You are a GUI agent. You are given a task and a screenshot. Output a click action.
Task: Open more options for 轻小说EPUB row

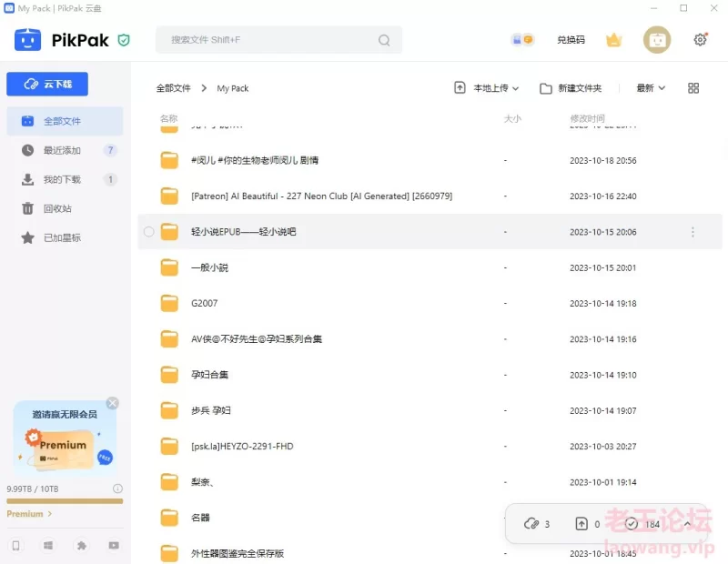click(x=693, y=232)
